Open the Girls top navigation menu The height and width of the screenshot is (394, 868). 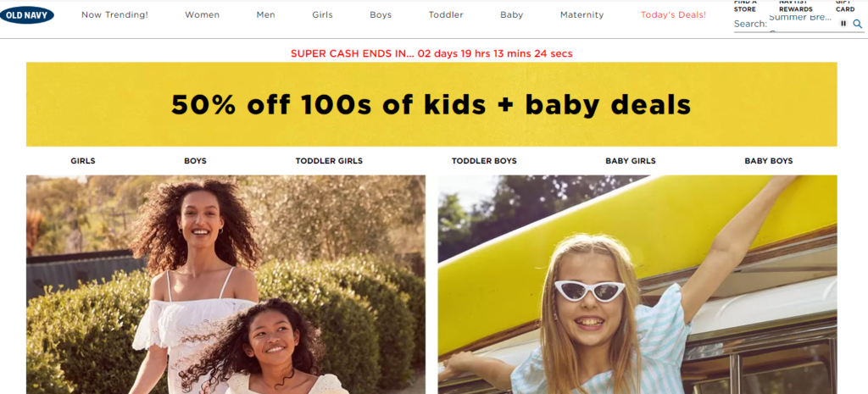[322, 15]
